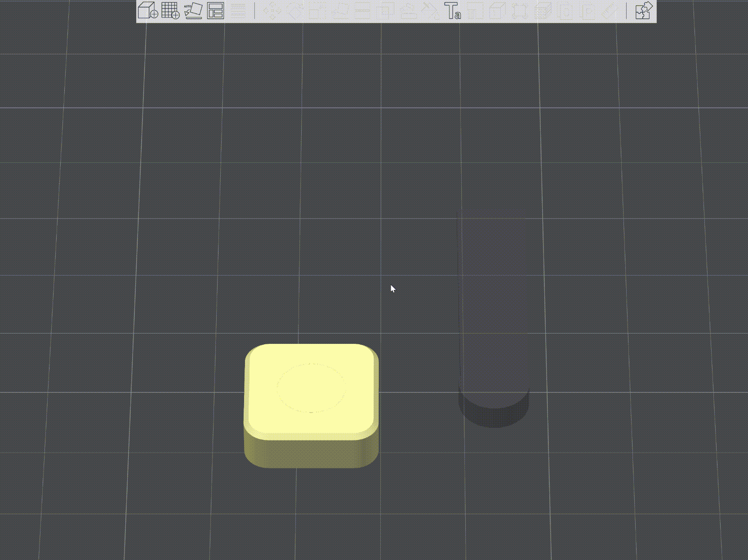Select the hatched solid tool icon

point(543,10)
